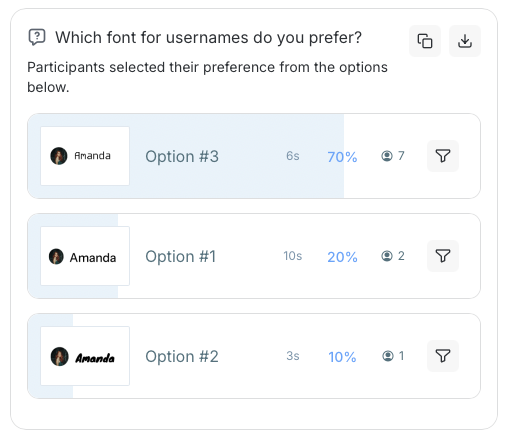Viewport: 511px width, 442px height.
Task: Click participant count 2 for Option #1
Action: [x=401, y=256]
